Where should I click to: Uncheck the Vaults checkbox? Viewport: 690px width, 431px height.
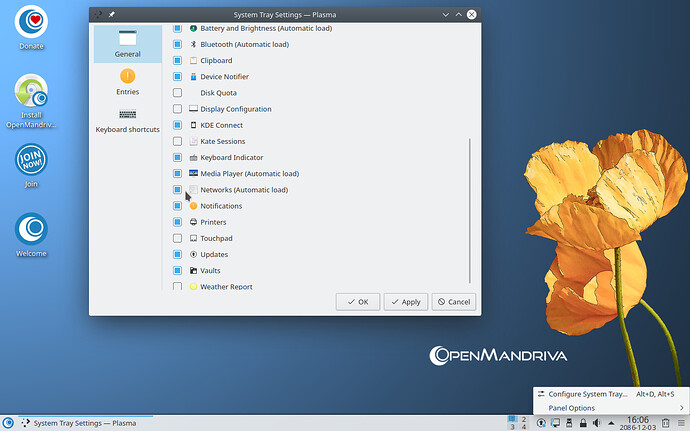(177, 270)
